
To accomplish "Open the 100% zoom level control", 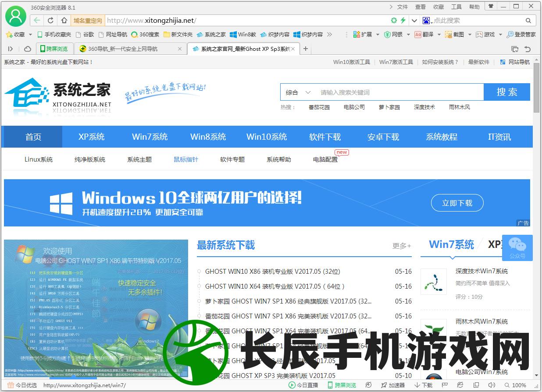I will click(515, 385).
